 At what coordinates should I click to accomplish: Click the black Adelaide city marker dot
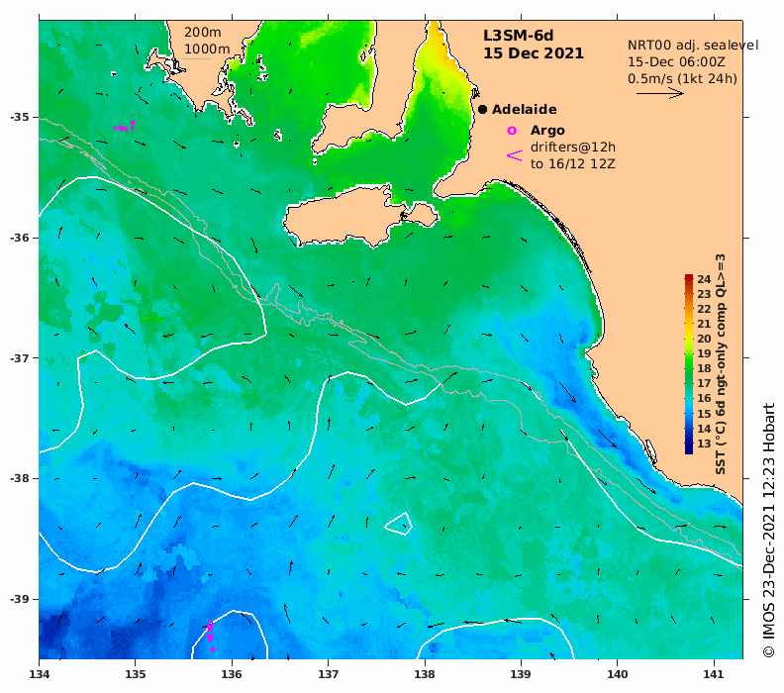pos(482,110)
